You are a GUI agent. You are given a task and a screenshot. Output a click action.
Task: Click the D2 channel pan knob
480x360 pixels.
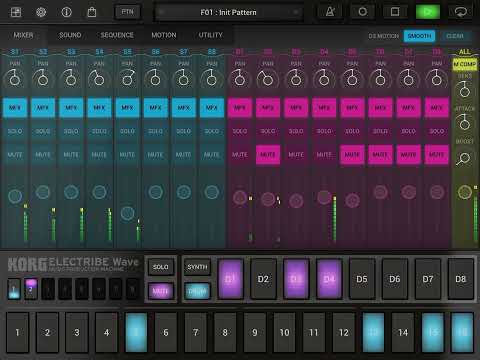[267, 79]
